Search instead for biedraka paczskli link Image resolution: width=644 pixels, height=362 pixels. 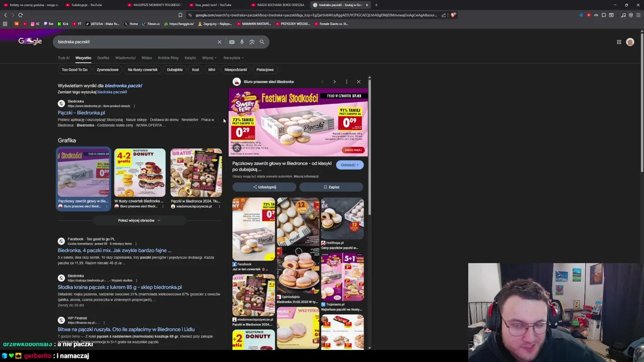(x=112, y=92)
